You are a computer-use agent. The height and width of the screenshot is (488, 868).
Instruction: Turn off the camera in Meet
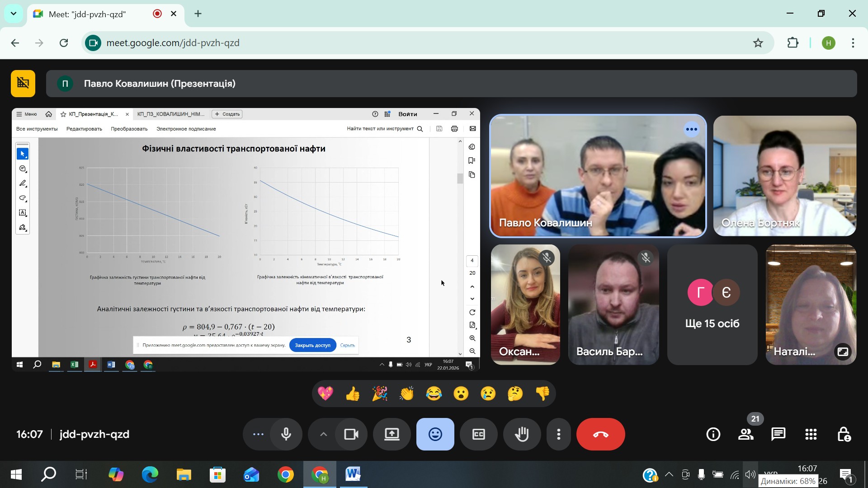click(351, 434)
